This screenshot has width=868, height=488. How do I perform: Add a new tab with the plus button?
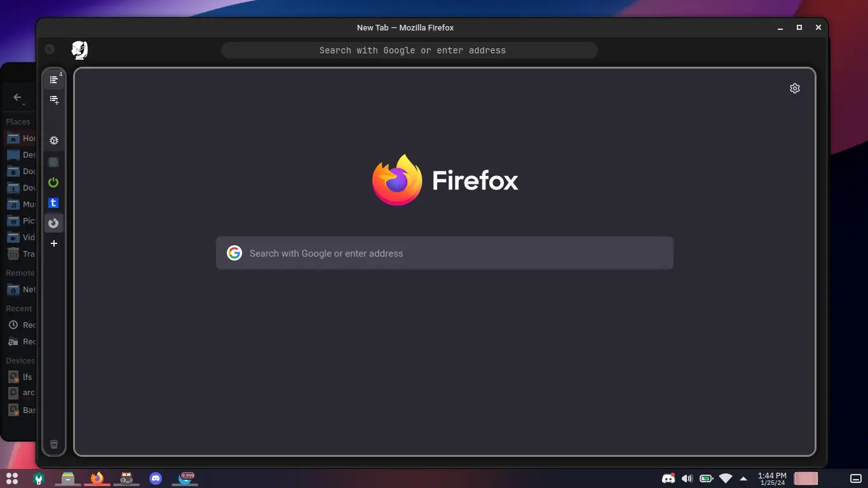[54, 243]
